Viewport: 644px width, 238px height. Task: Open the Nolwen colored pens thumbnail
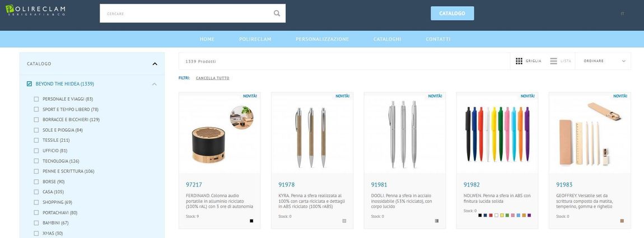pos(497,133)
